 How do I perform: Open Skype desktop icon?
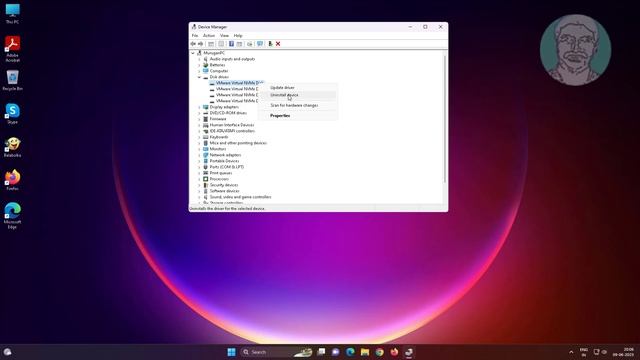12,113
